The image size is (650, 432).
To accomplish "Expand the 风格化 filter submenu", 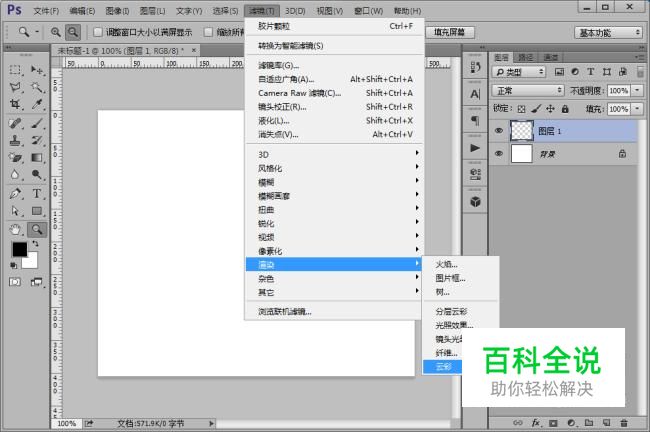I will tap(335, 168).
